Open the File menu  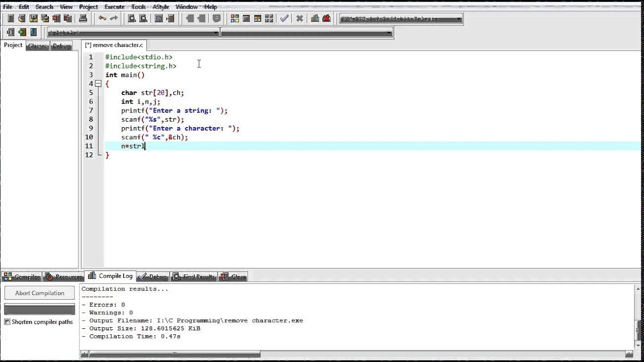[x=8, y=7]
